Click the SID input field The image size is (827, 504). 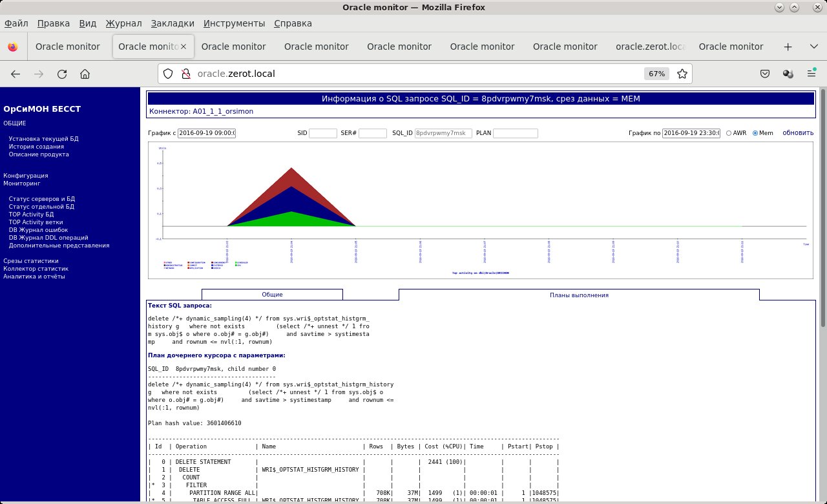[x=322, y=134]
